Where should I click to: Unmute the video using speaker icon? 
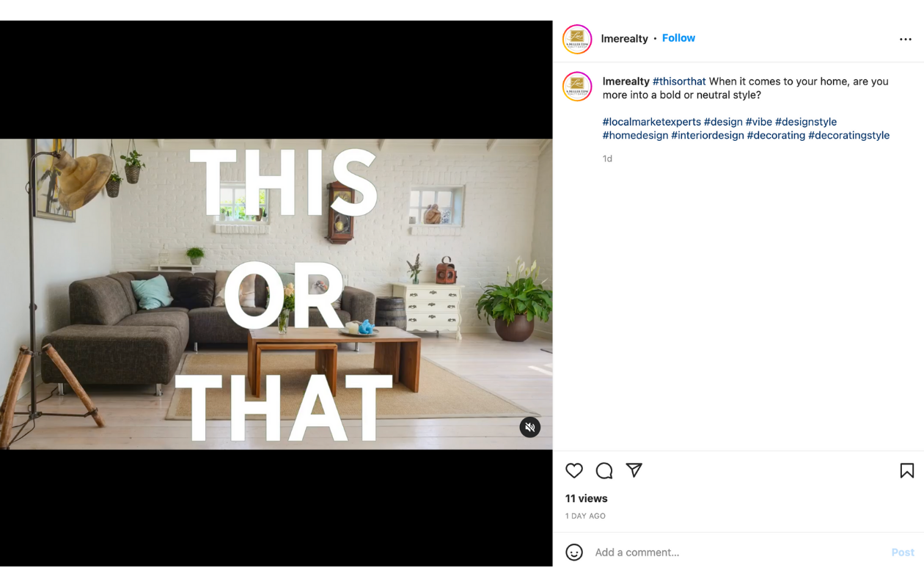[530, 427]
